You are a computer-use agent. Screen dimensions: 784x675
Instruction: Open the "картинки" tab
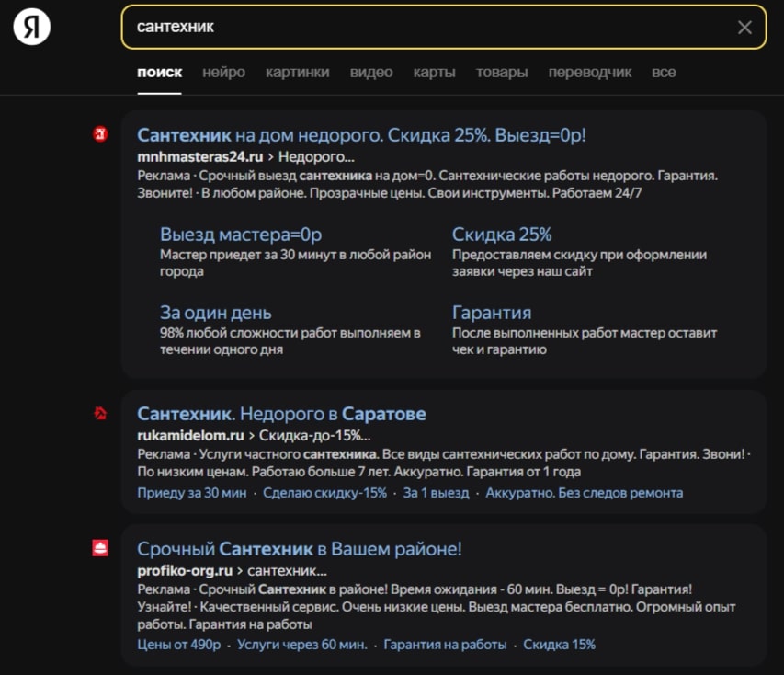point(298,72)
